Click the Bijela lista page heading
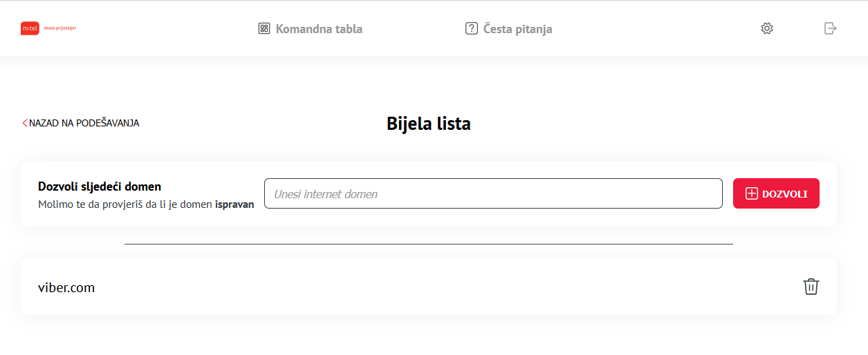Screen dimensions: 868x355 pyautogui.click(x=429, y=124)
